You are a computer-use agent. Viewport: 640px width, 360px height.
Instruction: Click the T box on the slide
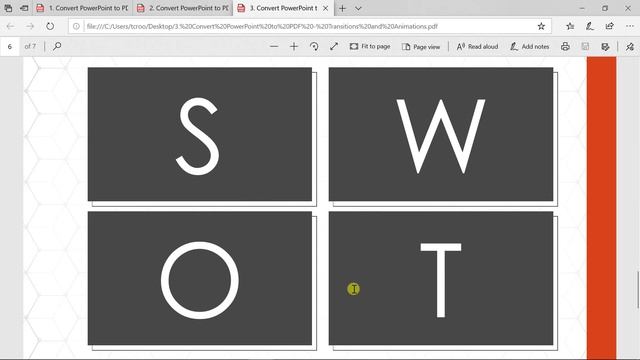[x=441, y=278]
